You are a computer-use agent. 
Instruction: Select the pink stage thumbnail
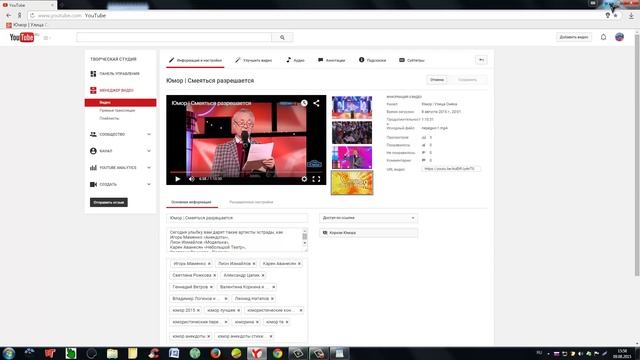pyautogui.click(x=352, y=158)
